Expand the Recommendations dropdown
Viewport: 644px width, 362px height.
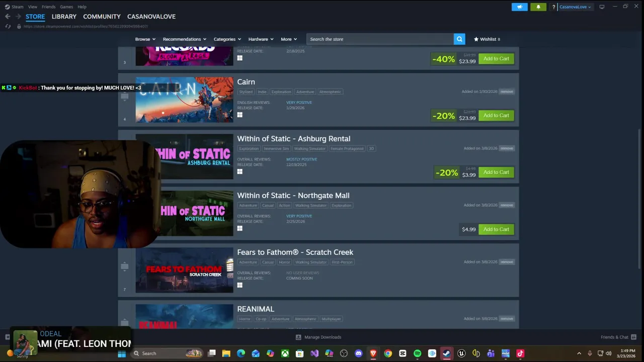click(x=185, y=39)
